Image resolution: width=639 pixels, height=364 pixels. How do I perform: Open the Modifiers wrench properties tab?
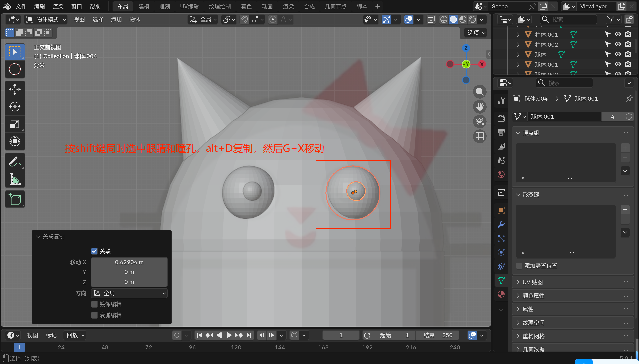501,224
